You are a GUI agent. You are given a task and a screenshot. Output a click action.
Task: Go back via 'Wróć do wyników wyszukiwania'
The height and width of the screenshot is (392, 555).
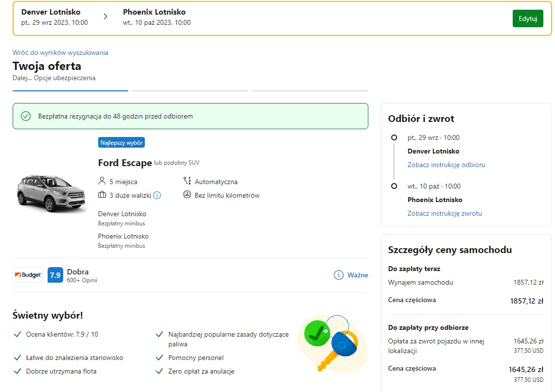click(x=60, y=53)
